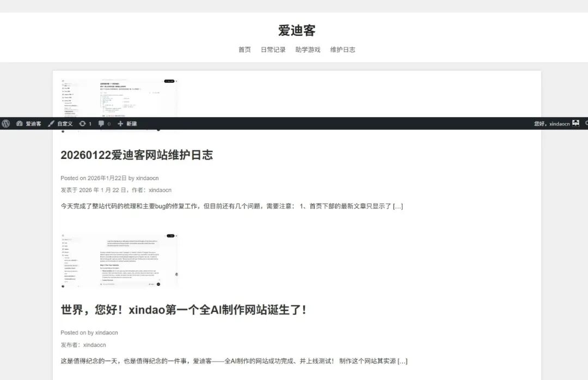Click the search icon at admin bar's right end
The image size is (588, 380).
[x=586, y=124]
